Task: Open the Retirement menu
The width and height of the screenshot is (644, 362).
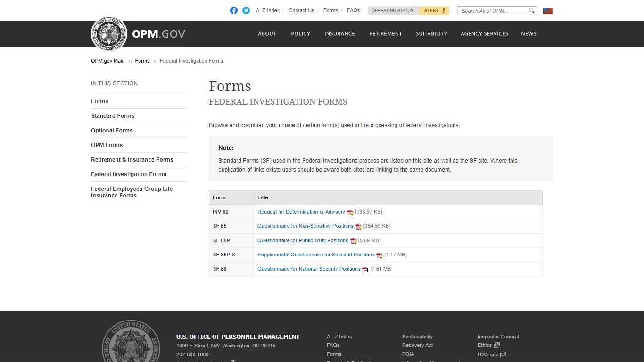Action: tap(386, 33)
